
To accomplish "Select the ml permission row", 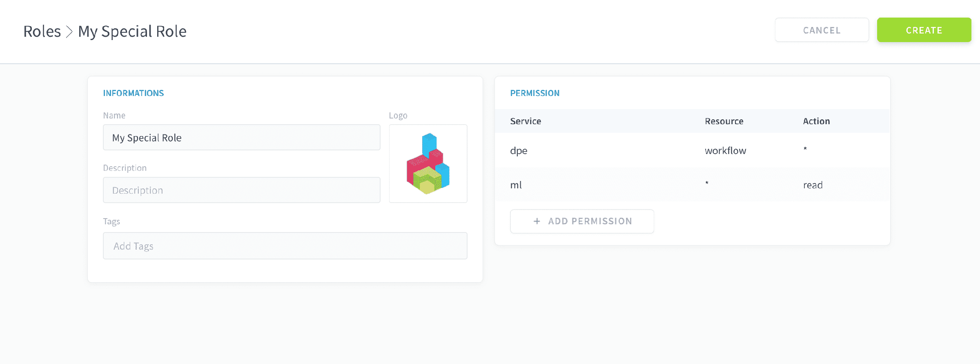I will point(692,185).
